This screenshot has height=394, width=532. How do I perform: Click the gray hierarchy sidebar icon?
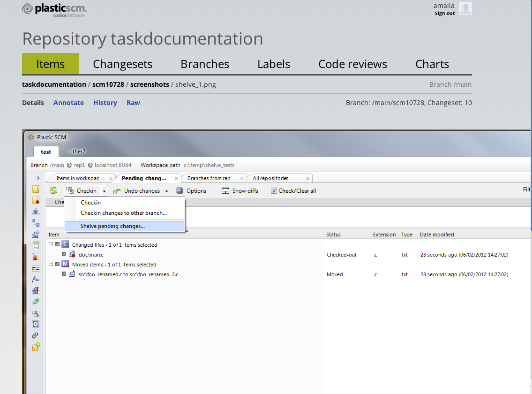pos(36,313)
